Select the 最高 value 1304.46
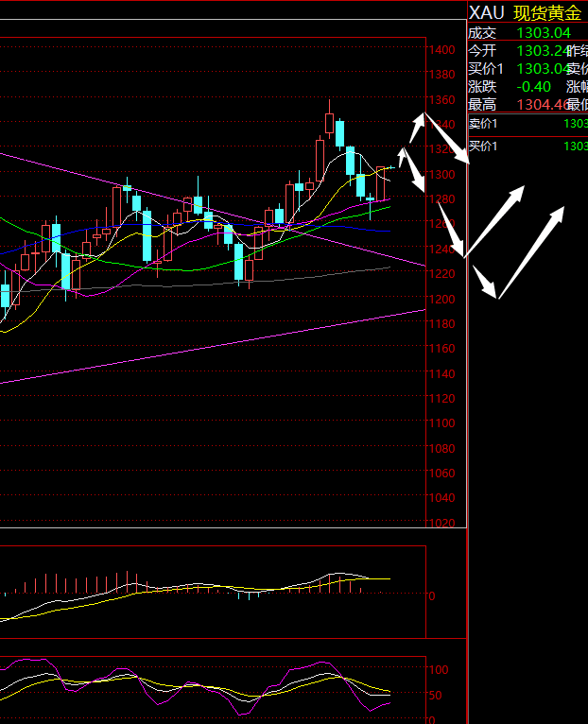The width and height of the screenshot is (588, 724). point(543,105)
